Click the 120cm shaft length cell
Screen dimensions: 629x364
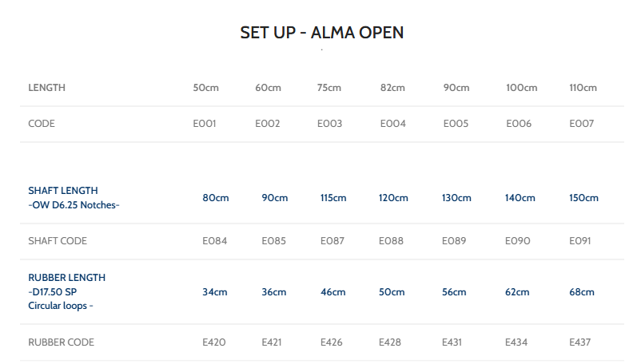coord(393,198)
